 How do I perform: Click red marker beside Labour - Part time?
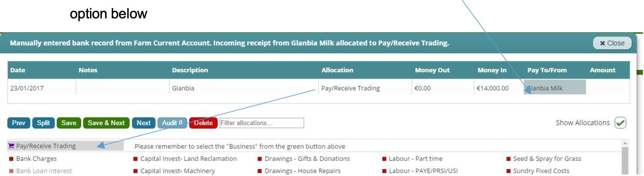(384, 159)
